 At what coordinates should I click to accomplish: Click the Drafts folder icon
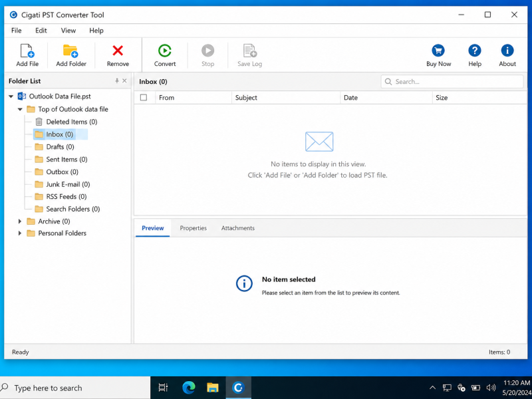39,146
